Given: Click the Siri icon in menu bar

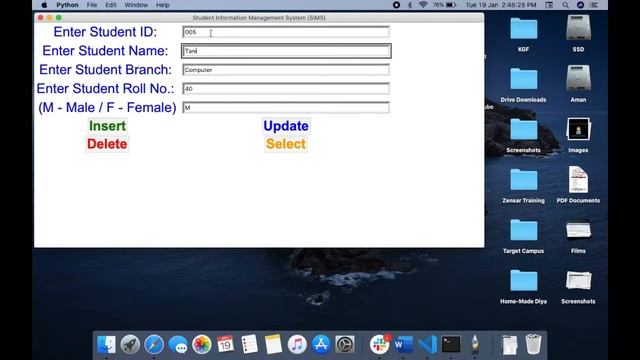Looking at the screenshot, I should point(580,5).
